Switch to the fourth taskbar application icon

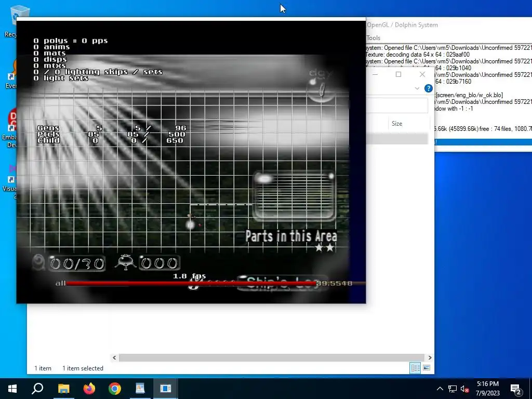(x=140, y=389)
